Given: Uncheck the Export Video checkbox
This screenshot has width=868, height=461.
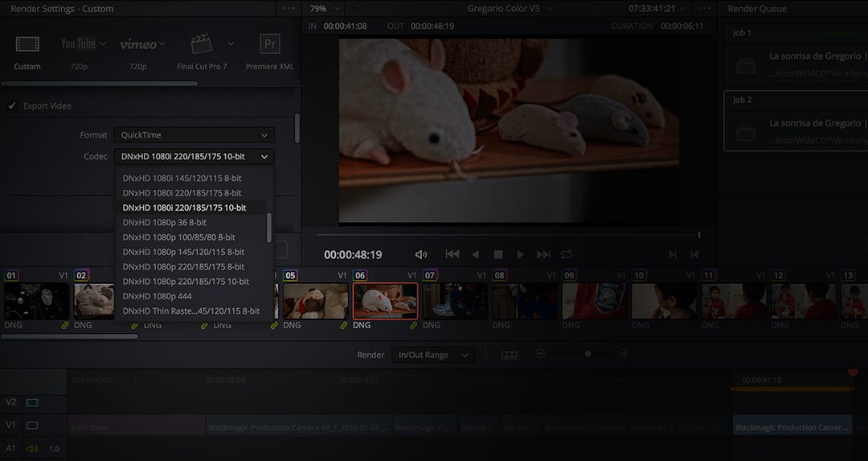Looking at the screenshot, I should pyautogui.click(x=11, y=105).
